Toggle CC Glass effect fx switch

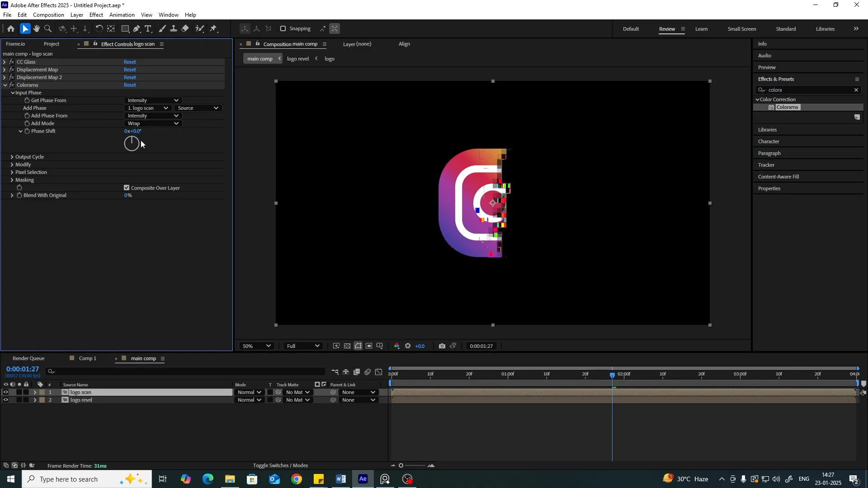pyautogui.click(x=12, y=62)
